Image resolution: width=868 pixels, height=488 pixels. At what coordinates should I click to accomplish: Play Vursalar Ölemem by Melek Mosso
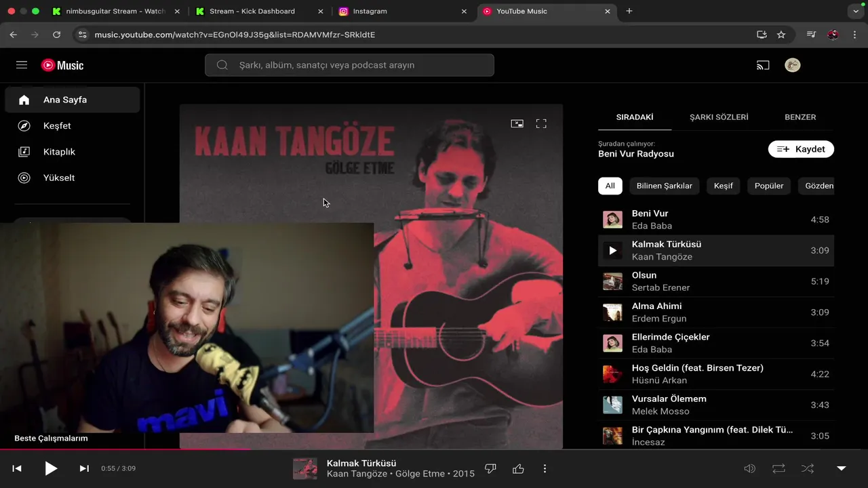point(716,405)
